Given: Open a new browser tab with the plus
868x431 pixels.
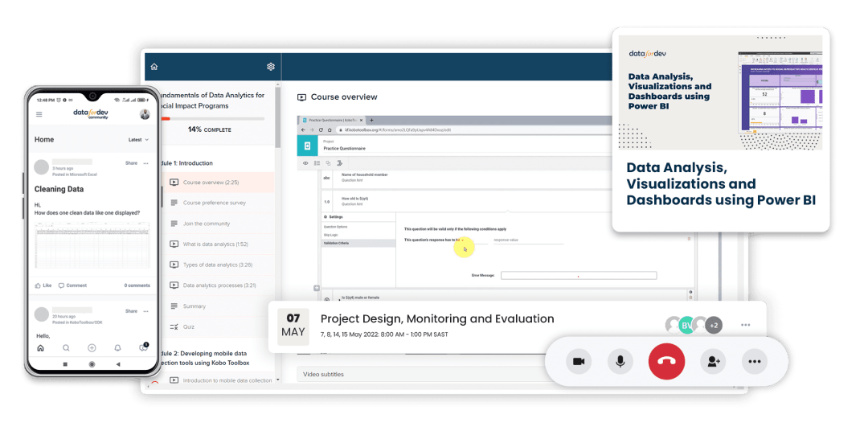Looking at the screenshot, I should [372, 121].
